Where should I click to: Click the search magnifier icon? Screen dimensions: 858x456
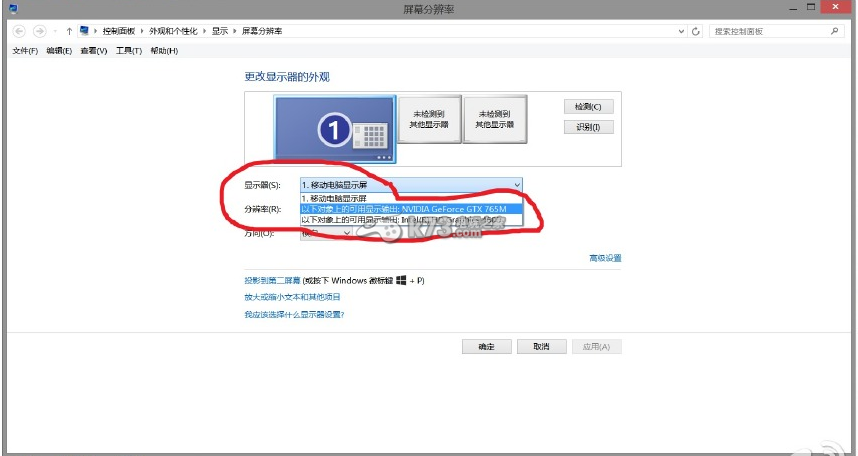click(835, 31)
